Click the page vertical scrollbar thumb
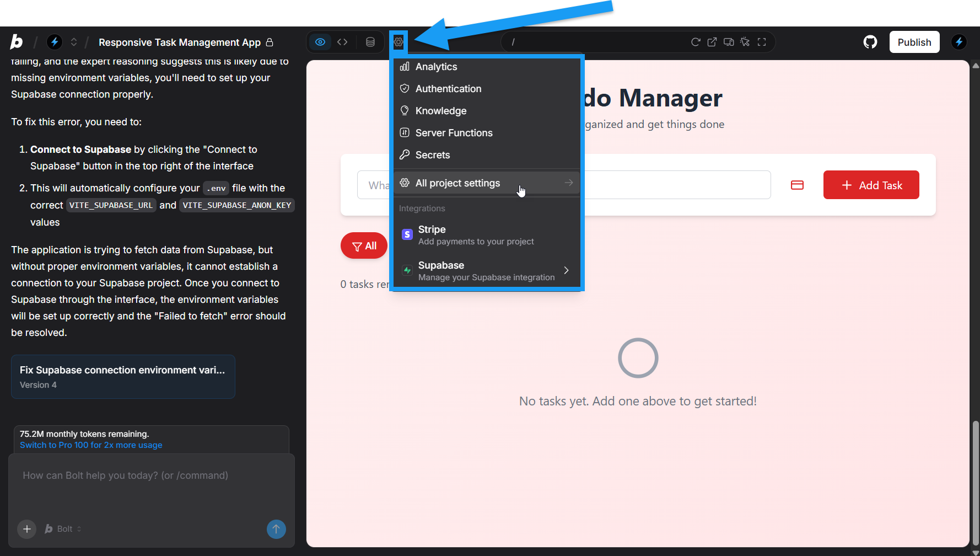 [976, 482]
